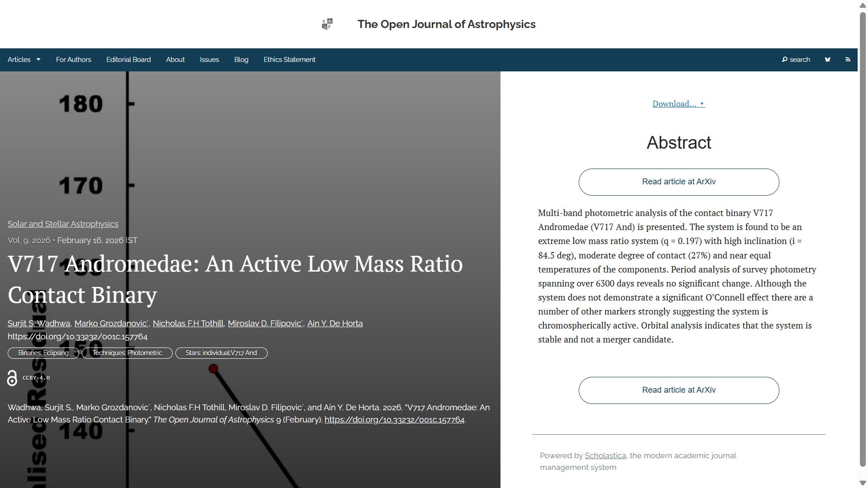Open the For Authors menu item
This screenshot has width=868, height=488.
[73, 60]
